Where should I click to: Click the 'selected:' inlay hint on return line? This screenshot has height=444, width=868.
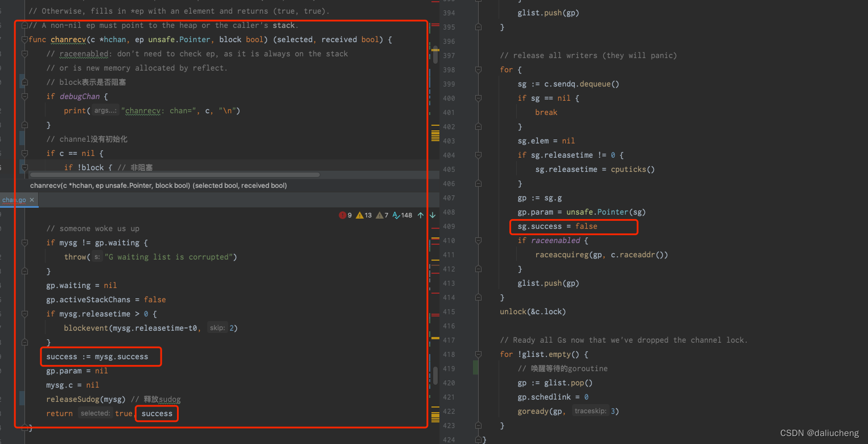click(95, 413)
